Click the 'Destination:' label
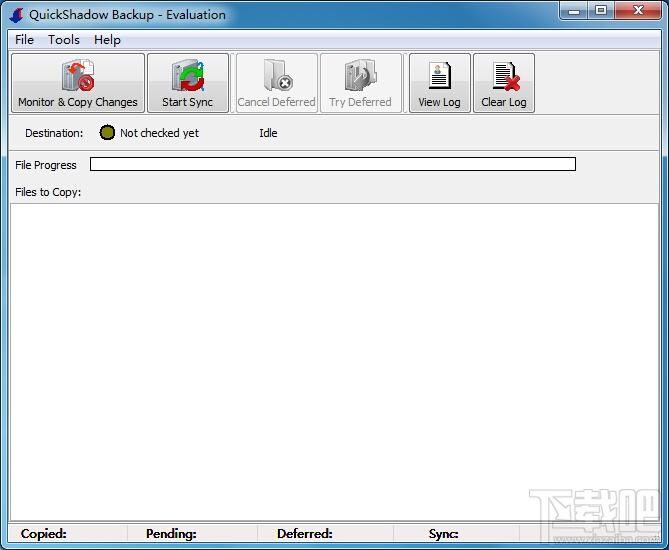The width and height of the screenshot is (669, 550). (x=54, y=133)
